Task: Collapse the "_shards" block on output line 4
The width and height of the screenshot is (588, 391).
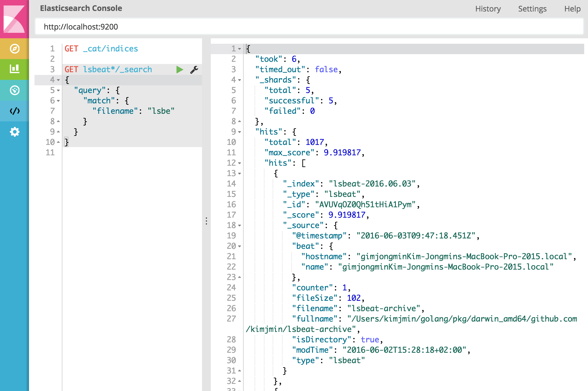Action: [x=240, y=80]
